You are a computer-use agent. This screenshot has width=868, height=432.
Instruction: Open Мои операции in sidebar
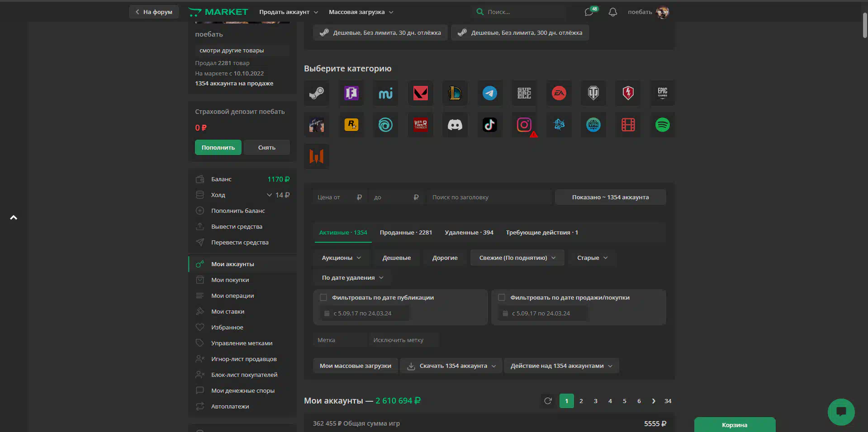[x=242, y=296]
